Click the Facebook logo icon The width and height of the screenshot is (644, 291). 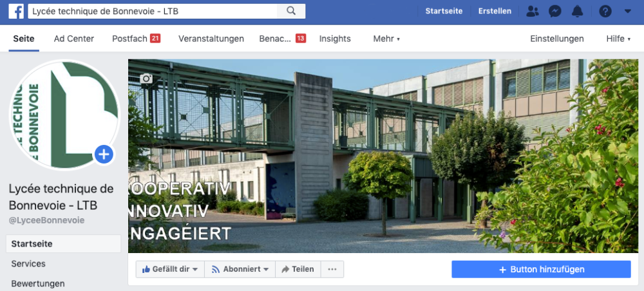point(16,12)
